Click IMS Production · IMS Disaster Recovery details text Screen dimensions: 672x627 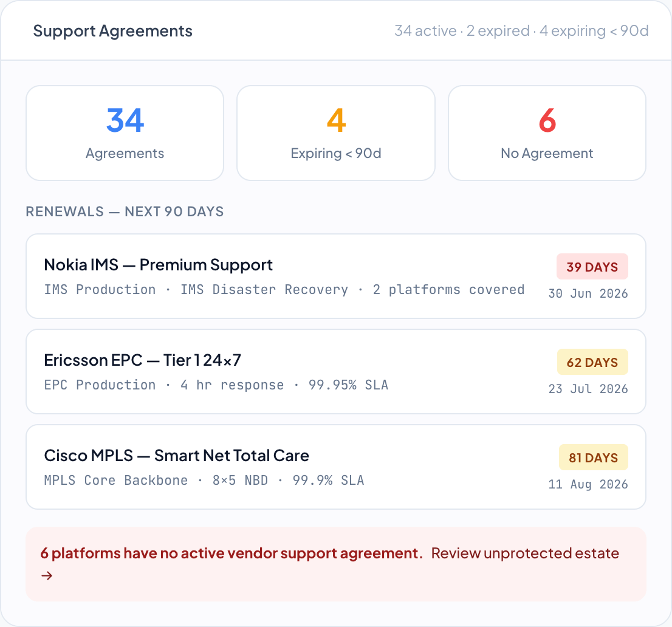coord(196,290)
